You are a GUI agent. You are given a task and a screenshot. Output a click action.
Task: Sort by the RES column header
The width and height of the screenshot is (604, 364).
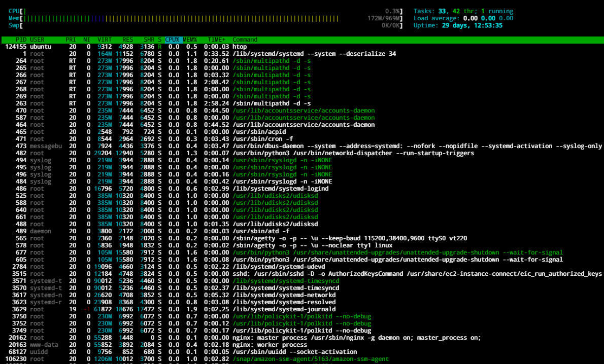point(127,40)
